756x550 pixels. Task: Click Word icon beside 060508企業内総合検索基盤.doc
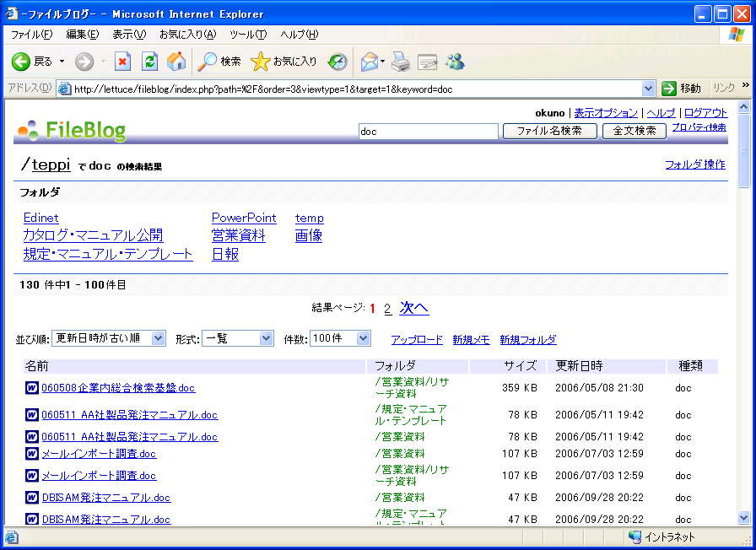coord(32,387)
